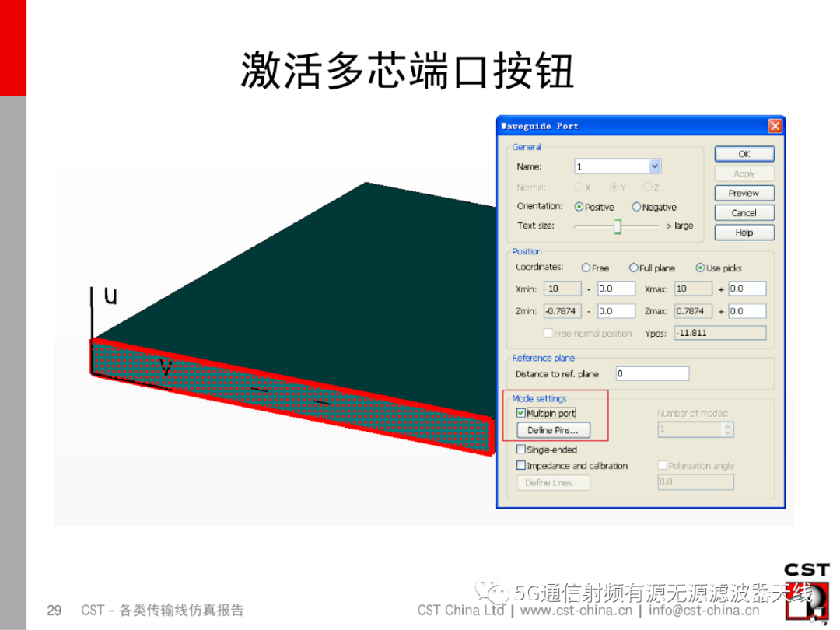Confirm settings with OK
The width and height of the screenshot is (840, 630).
(744, 153)
